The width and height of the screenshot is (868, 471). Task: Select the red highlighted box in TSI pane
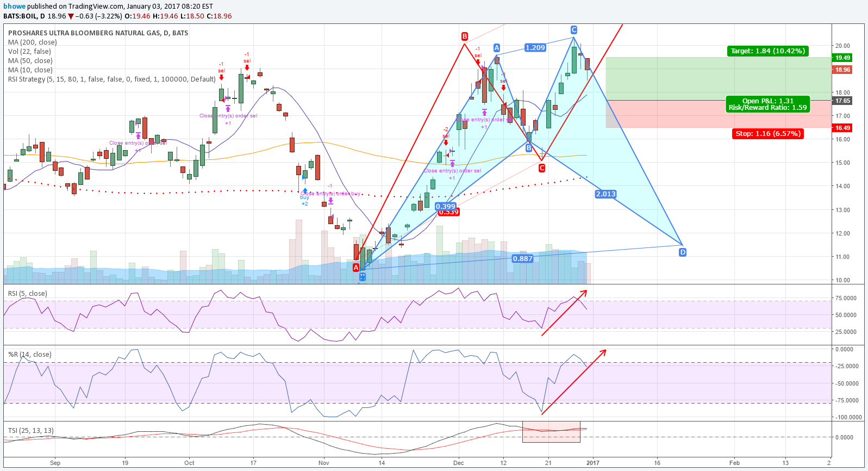point(551,432)
